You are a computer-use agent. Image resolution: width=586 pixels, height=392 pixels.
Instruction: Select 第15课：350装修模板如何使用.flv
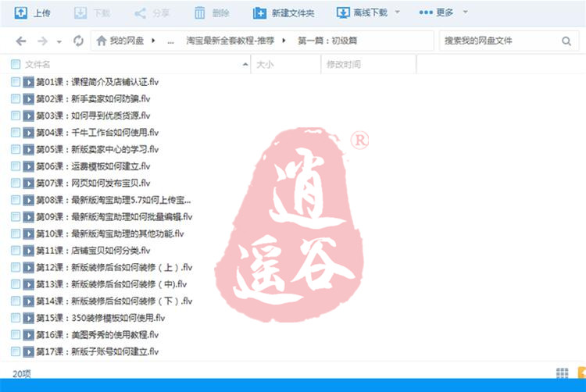pos(101,318)
